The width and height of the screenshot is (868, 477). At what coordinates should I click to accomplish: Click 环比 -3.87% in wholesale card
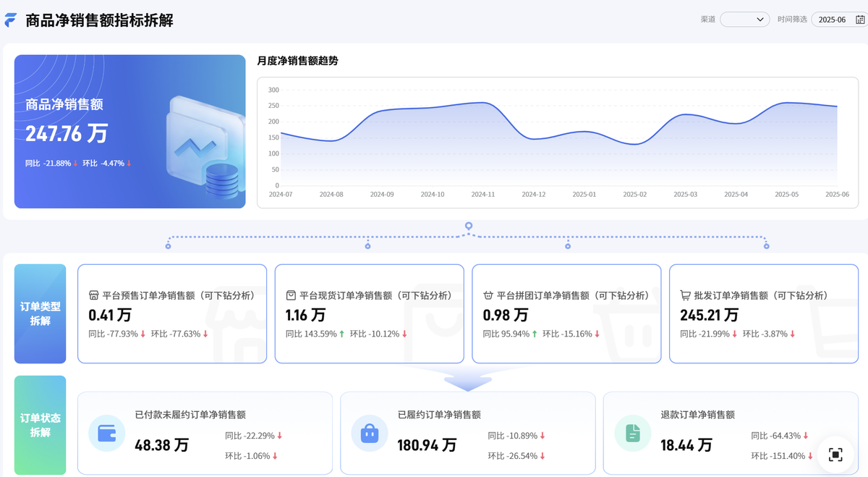coord(769,334)
